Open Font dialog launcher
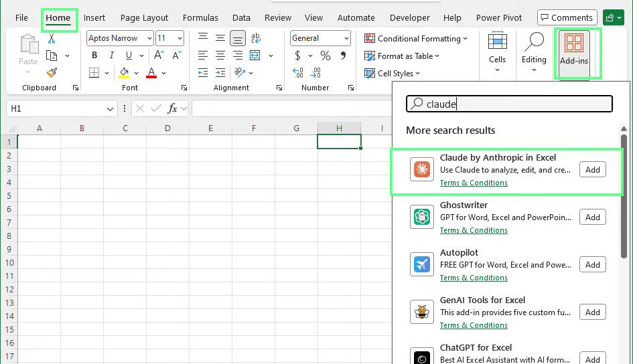This screenshot has height=364, width=633. point(184,88)
